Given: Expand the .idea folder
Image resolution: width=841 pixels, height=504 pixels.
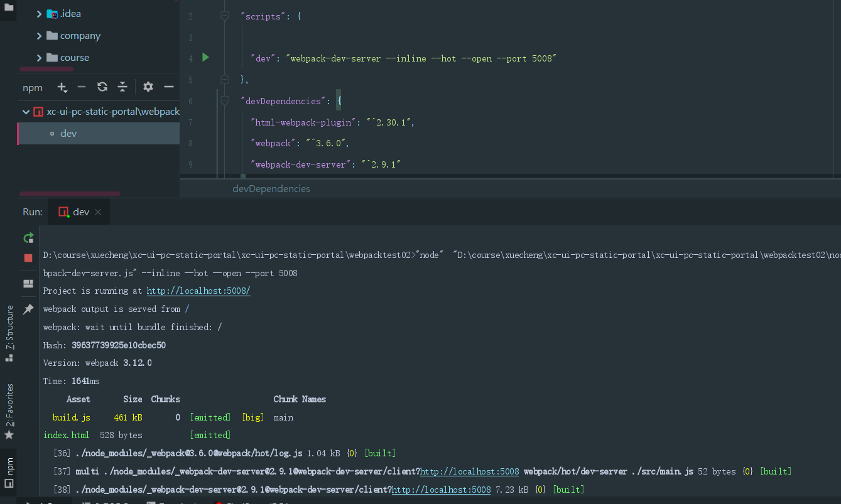Looking at the screenshot, I should pos(40,13).
